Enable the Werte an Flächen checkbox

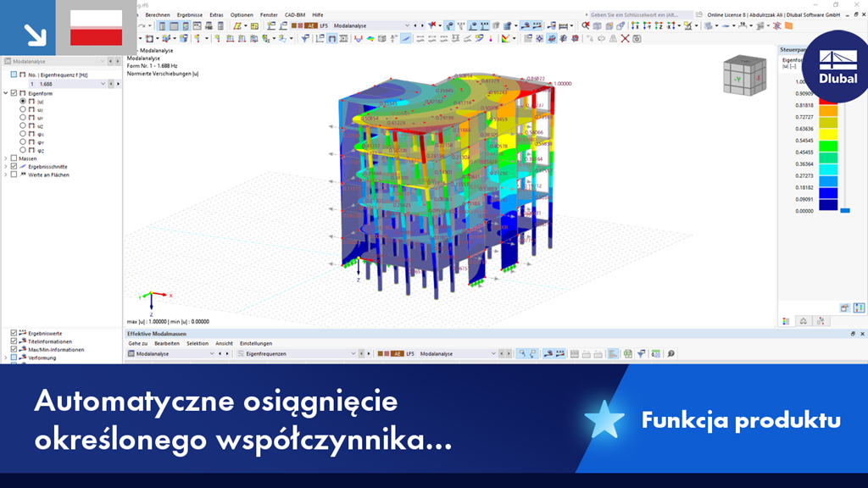pyautogui.click(x=14, y=175)
